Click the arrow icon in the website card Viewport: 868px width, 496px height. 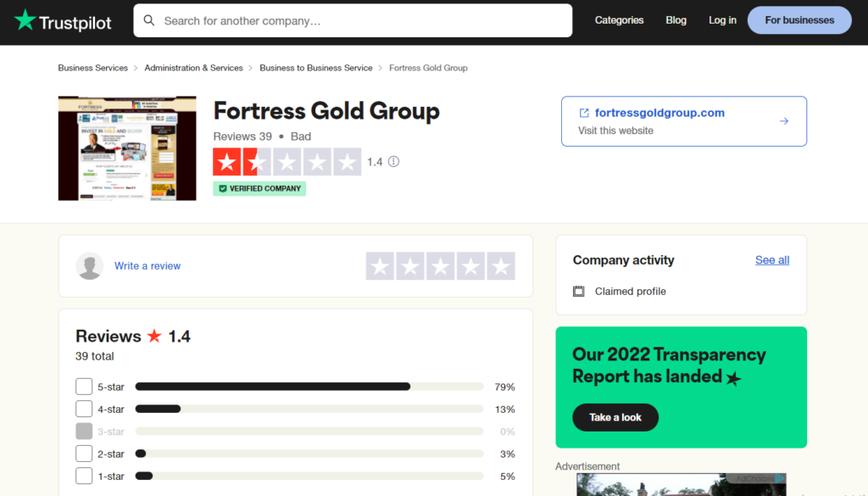tap(784, 121)
